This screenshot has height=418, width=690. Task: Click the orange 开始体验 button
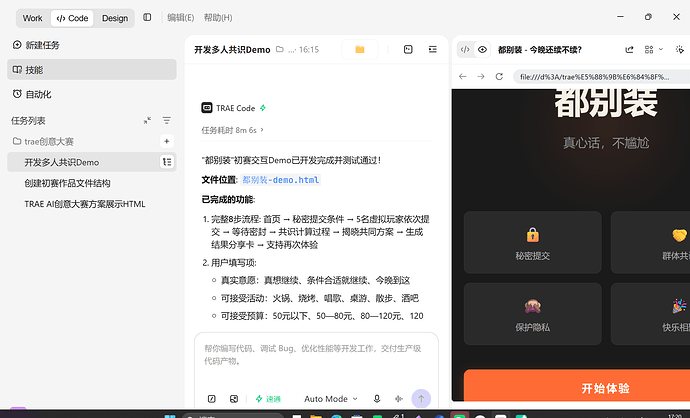tap(577, 385)
